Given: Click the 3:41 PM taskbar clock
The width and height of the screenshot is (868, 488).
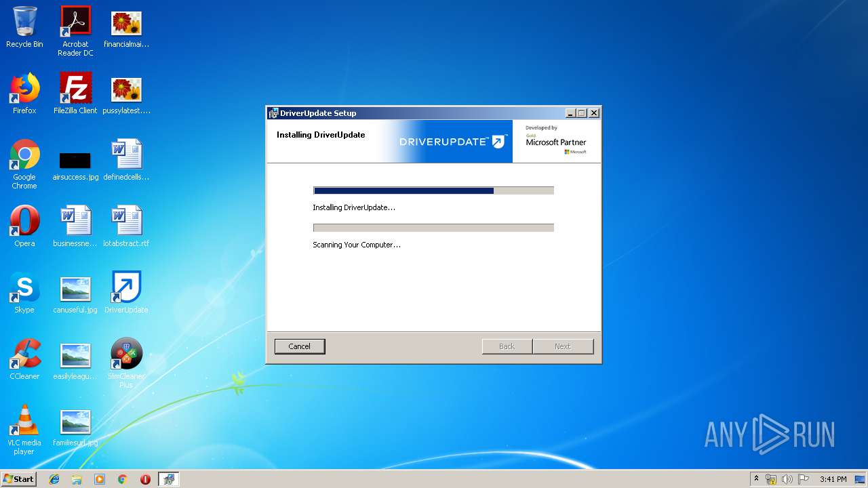Looking at the screenshot, I should click(833, 479).
